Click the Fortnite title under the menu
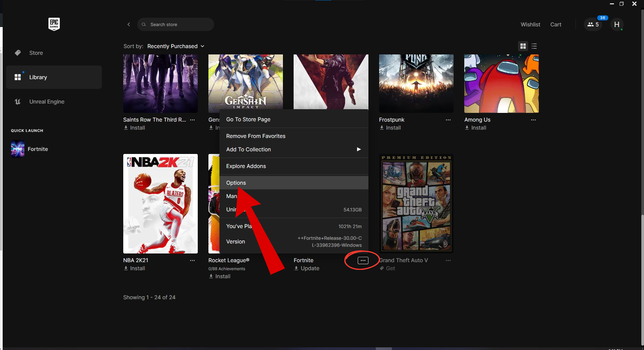Viewport: 644px width, 350px height. pyautogui.click(x=304, y=260)
